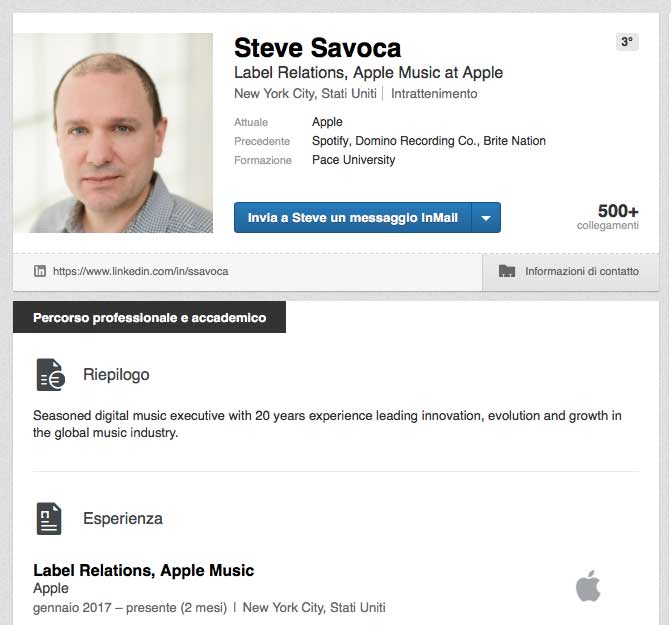Open the Pace University education link
This screenshot has height=625, width=671.
(x=353, y=160)
